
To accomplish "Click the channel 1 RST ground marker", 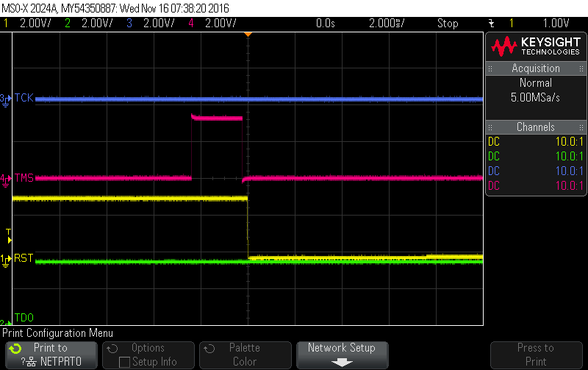I will (x=6, y=260).
